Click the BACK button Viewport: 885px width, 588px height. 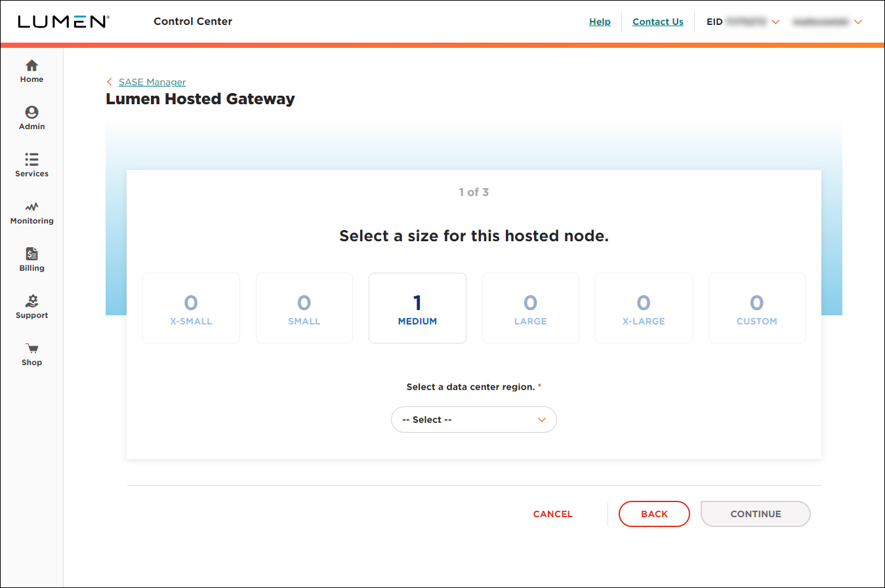click(654, 514)
